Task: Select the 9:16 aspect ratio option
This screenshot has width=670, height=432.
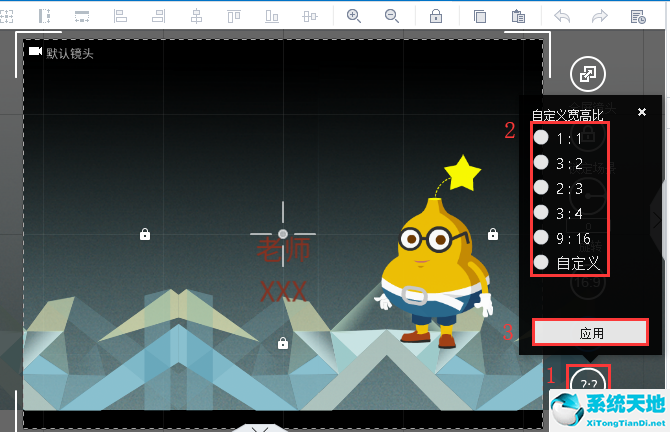Action: [541, 238]
